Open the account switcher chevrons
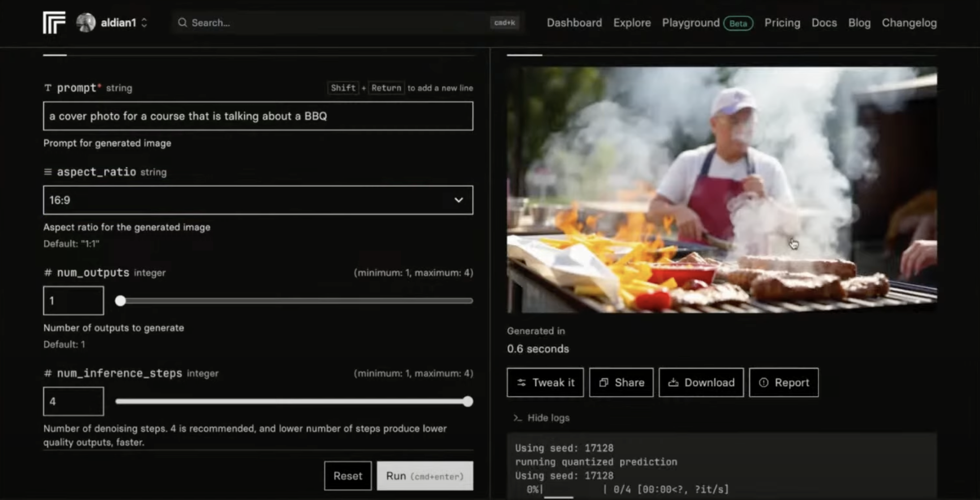Viewport: 980px width, 500px height. [144, 22]
